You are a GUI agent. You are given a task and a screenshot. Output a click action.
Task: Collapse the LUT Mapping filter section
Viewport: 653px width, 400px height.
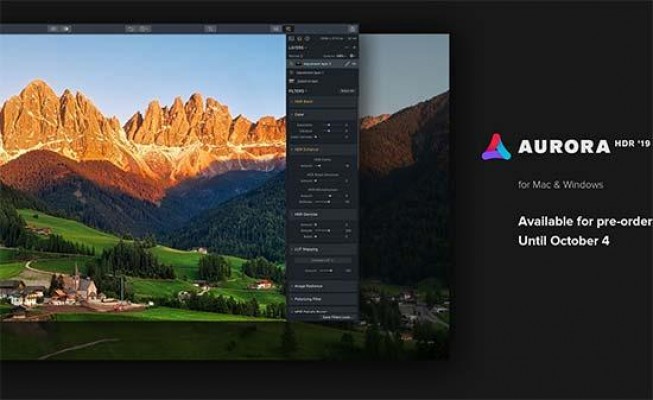(x=322, y=249)
